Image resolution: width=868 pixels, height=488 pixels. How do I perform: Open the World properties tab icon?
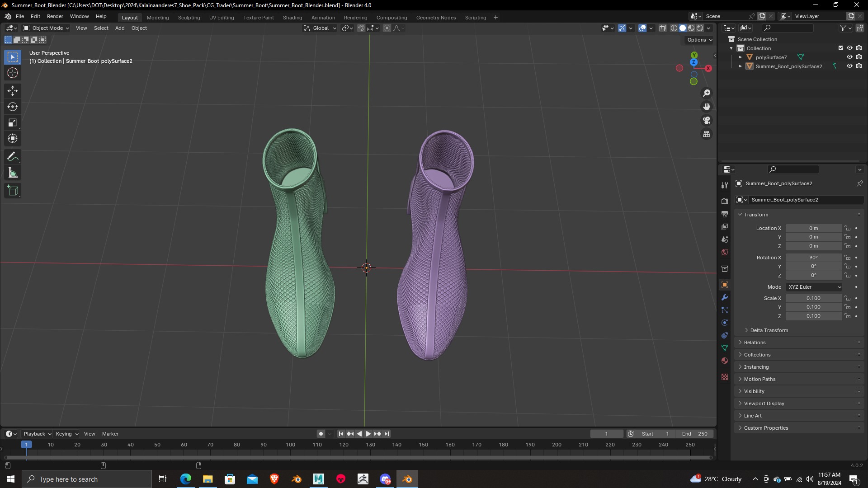tap(725, 252)
